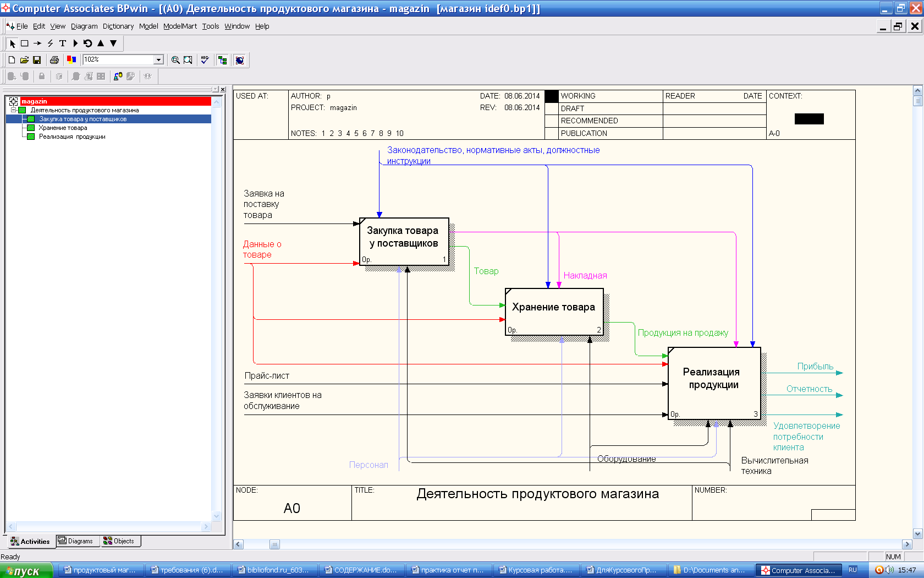This screenshot has width=924, height=578.
Task: Click the Персонал mechanism label
Action: (x=369, y=465)
